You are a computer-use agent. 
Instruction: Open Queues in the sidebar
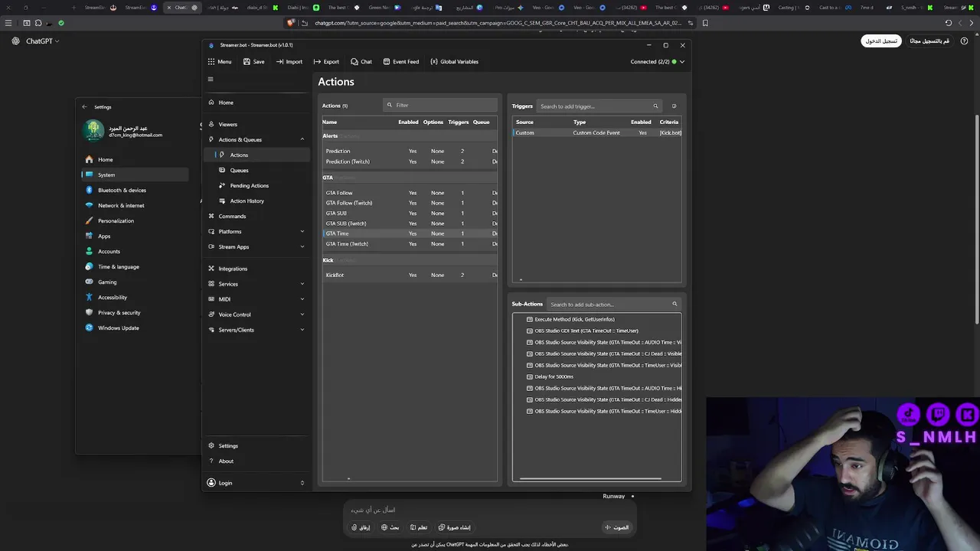(x=256, y=170)
